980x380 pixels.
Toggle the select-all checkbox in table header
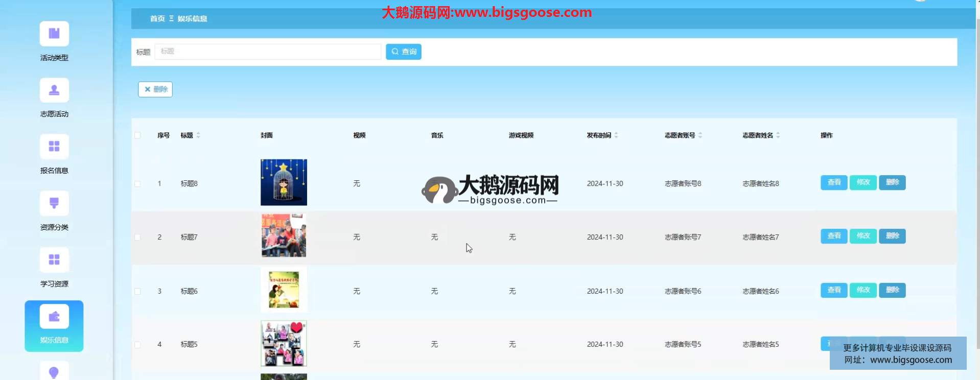[x=137, y=135]
